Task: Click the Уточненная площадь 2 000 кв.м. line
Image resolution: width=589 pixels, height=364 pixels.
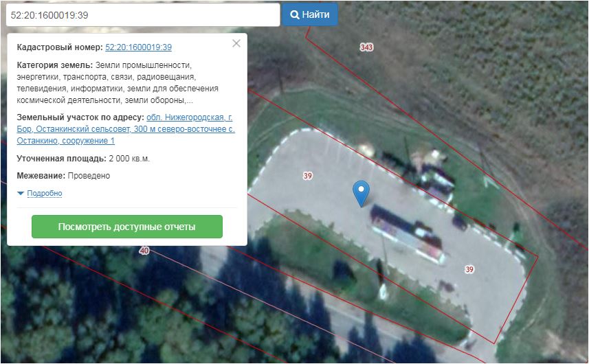Action: pyautogui.click(x=83, y=159)
